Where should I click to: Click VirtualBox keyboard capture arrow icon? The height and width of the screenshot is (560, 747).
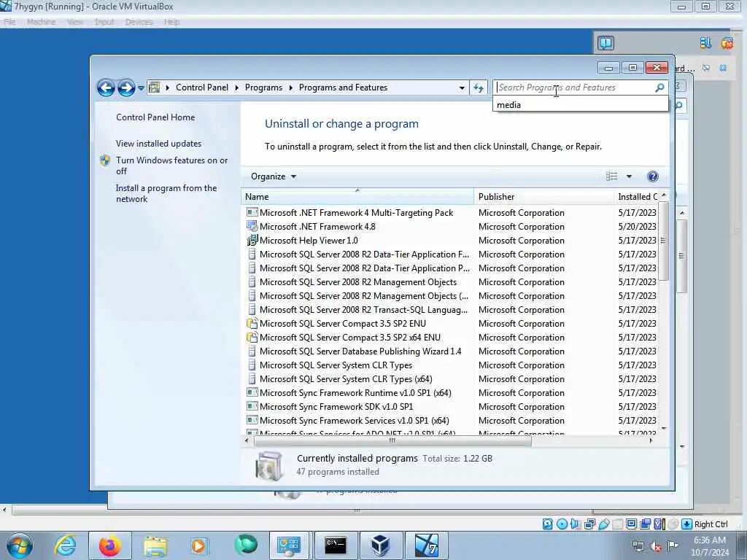click(x=686, y=524)
